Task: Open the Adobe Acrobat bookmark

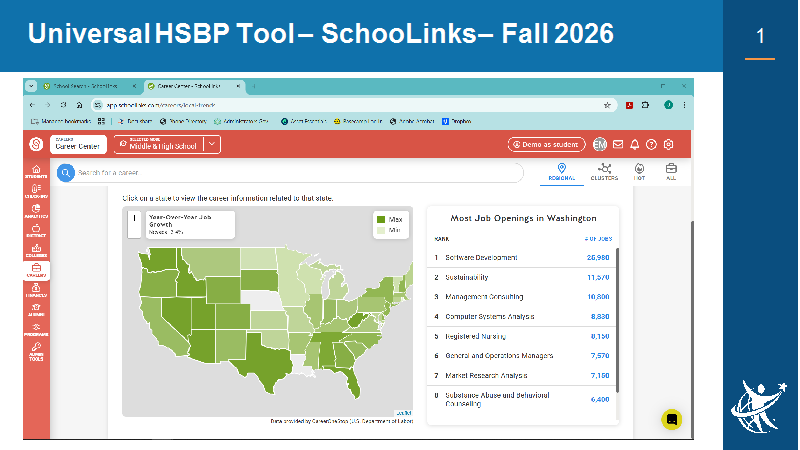Action: coord(412,121)
